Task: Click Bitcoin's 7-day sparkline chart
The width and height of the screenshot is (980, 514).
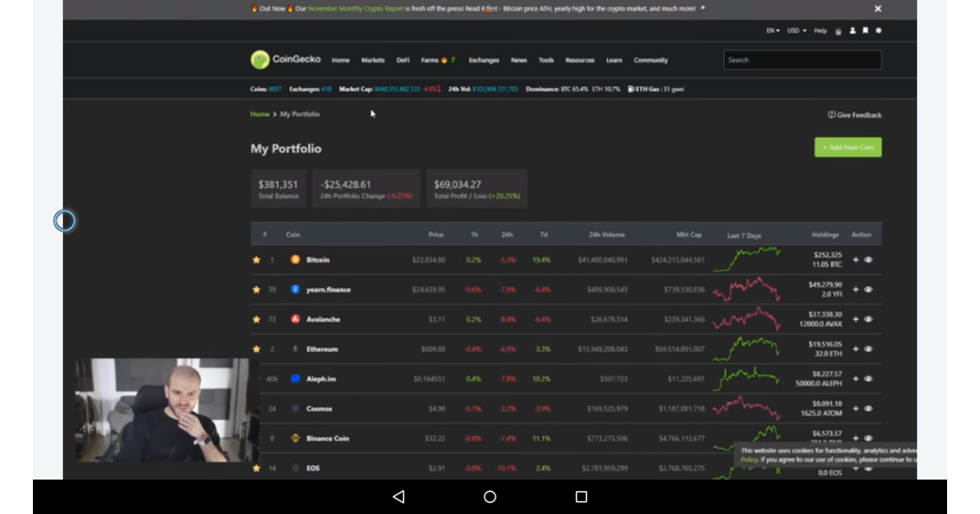Action: (x=746, y=259)
